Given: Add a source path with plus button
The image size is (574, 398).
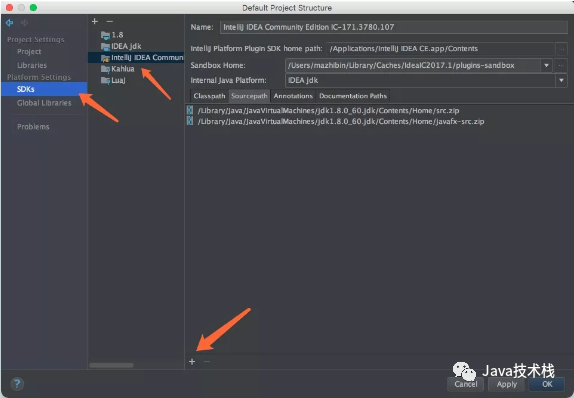Looking at the screenshot, I should point(192,362).
